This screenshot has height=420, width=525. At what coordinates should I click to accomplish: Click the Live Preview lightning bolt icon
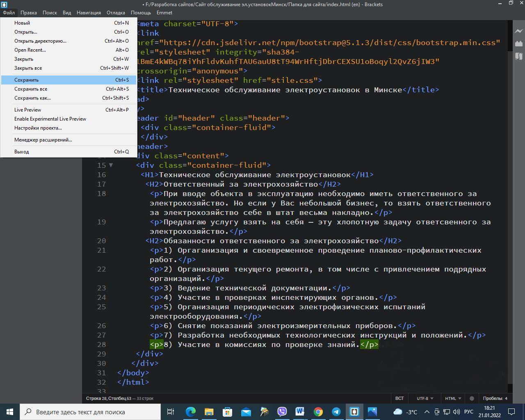click(518, 31)
